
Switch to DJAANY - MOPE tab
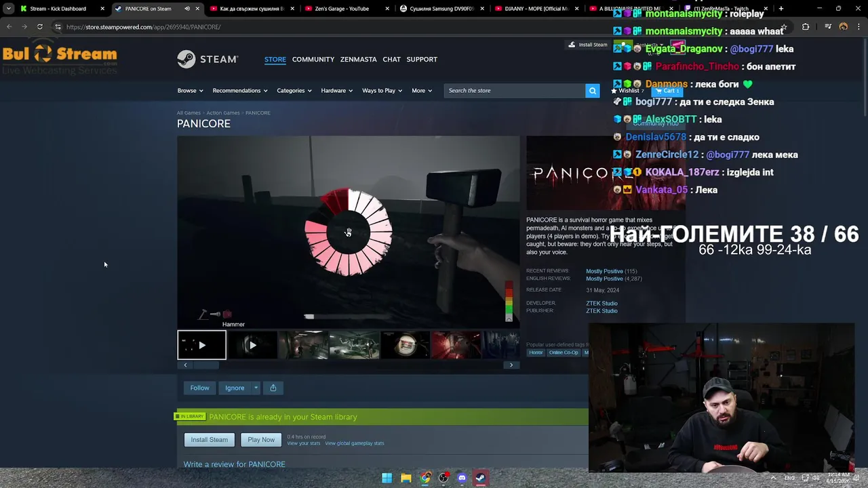coord(536,9)
